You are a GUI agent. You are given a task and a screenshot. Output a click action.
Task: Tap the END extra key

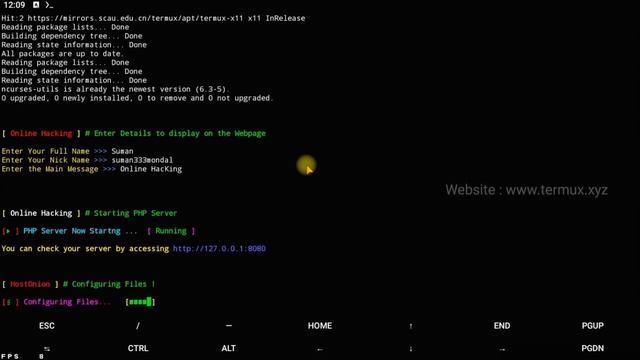coord(502,326)
